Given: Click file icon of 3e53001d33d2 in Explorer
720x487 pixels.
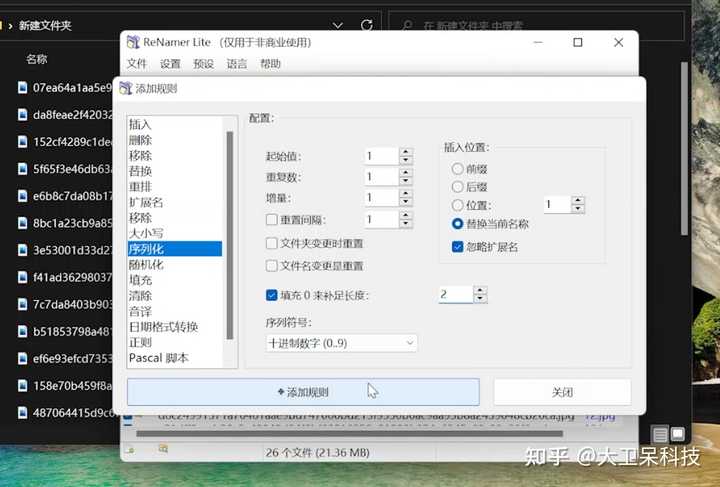Looking at the screenshot, I should (x=22, y=250).
